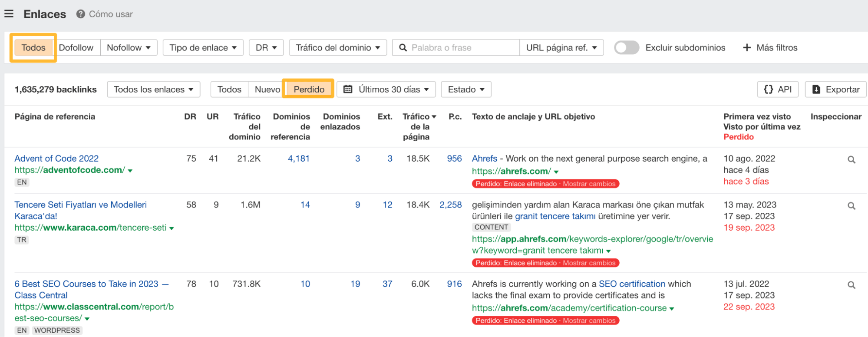
Task: Select the Nuevo tab
Action: pos(267,89)
